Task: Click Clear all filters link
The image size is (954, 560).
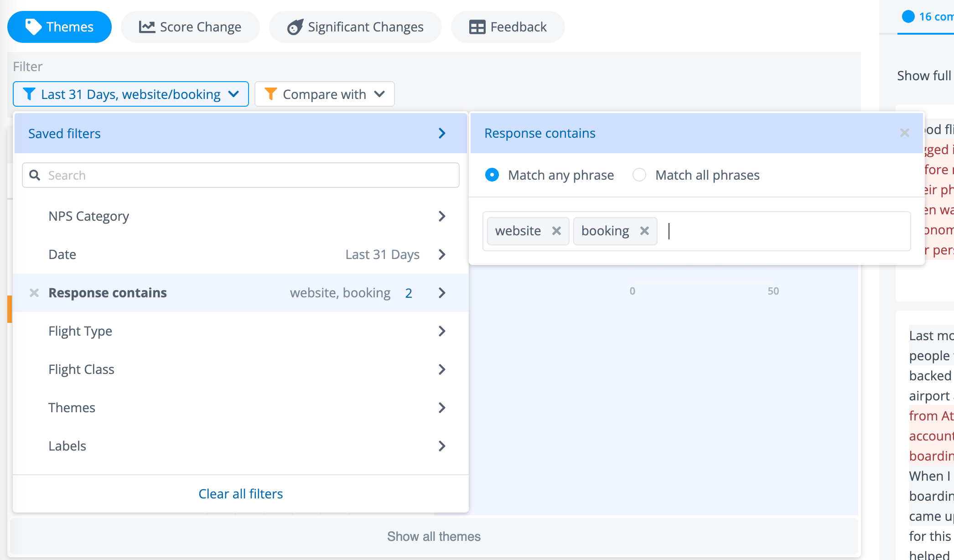Action: coord(240,494)
